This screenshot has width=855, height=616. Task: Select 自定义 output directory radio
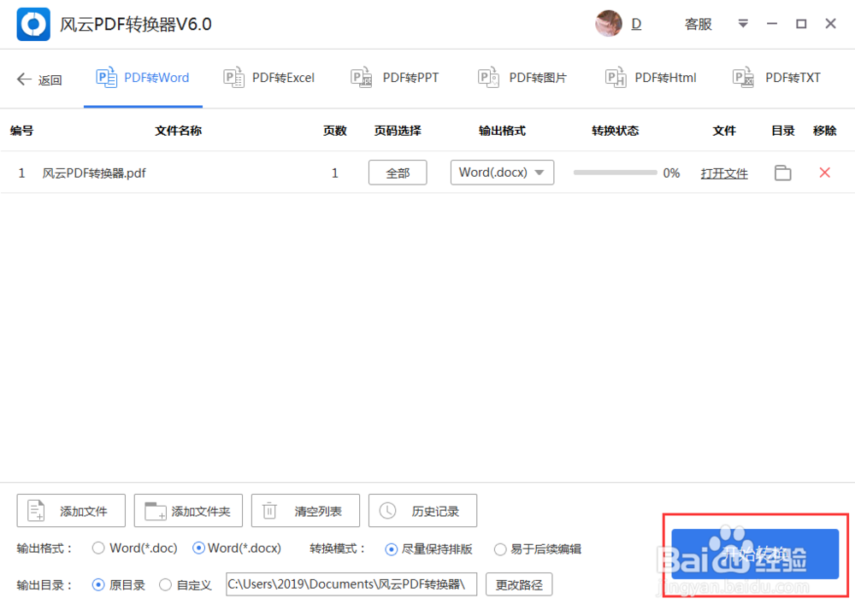pos(165,585)
